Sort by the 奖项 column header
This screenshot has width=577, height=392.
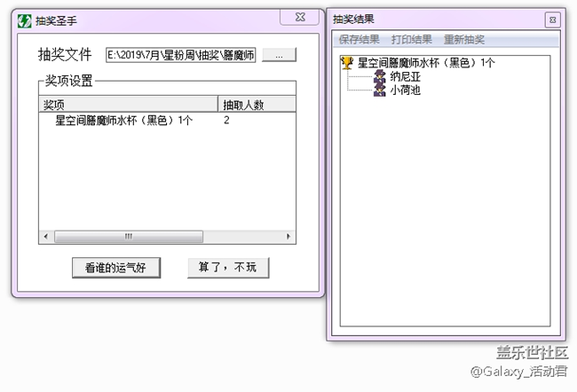tap(128, 105)
